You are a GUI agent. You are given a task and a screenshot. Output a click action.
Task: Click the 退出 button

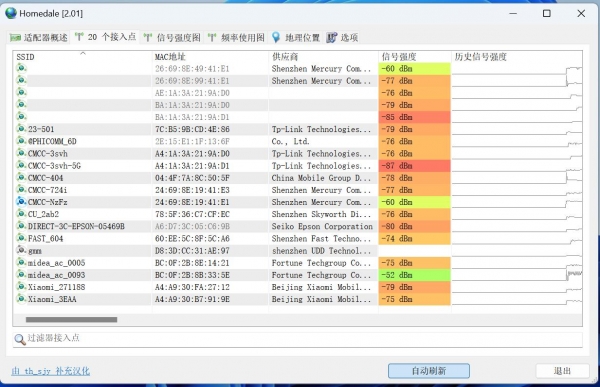(562, 371)
